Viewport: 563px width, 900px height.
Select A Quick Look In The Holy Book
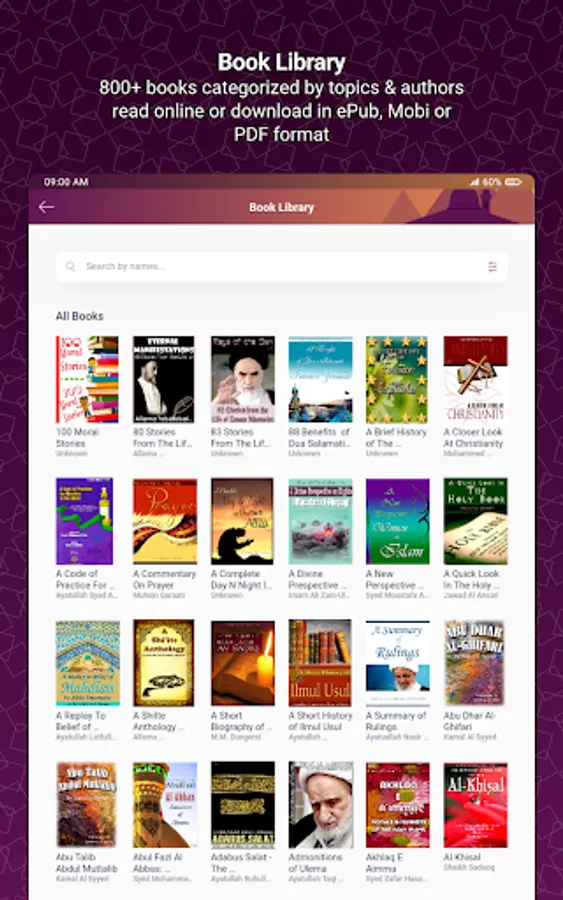[475, 521]
